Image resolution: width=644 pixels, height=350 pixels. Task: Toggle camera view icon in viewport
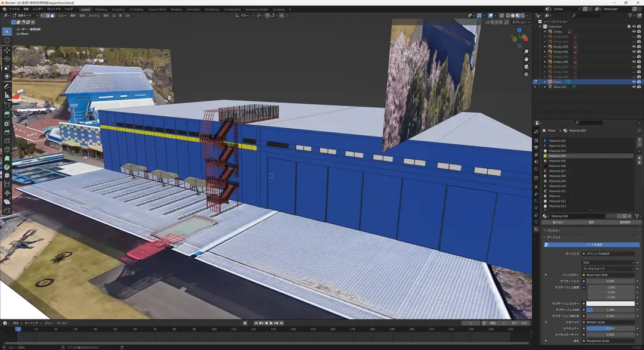pyautogui.click(x=526, y=67)
